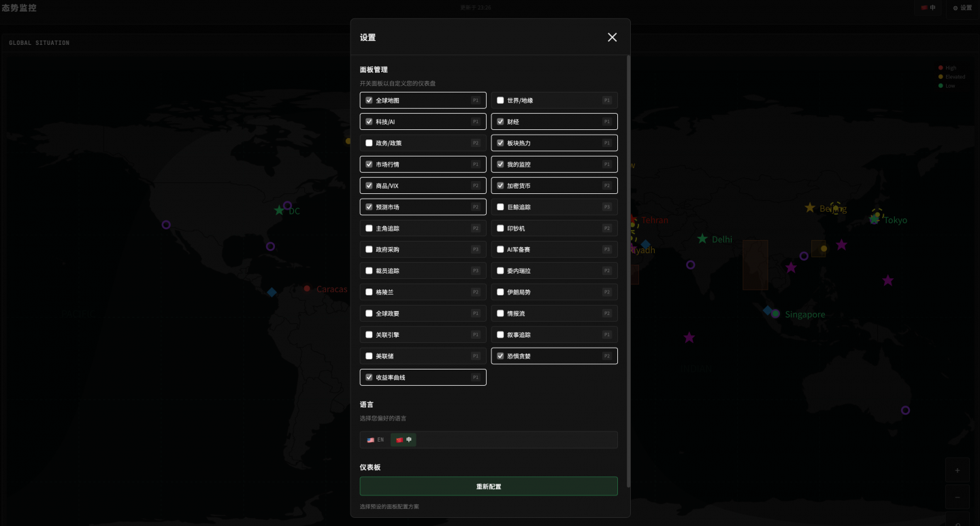Image resolution: width=980 pixels, height=526 pixels.
Task: Disable the 加密货币 panel checkbox
Action: coord(500,186)
